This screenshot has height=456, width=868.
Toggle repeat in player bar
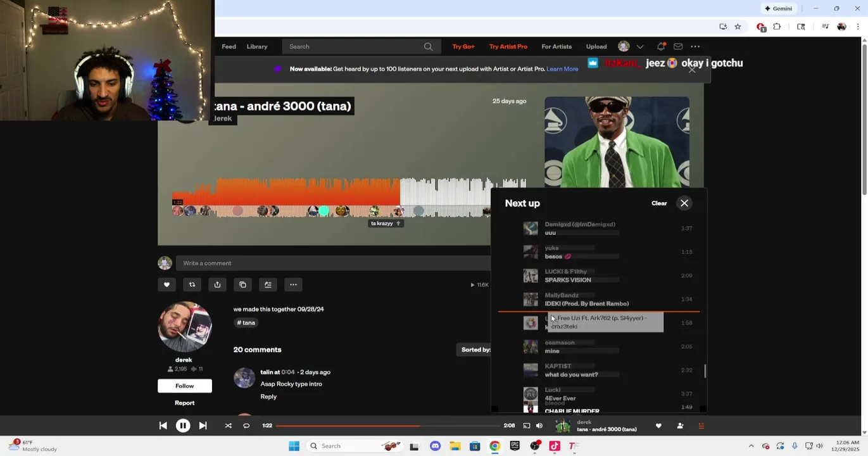[x=246, y=426]
